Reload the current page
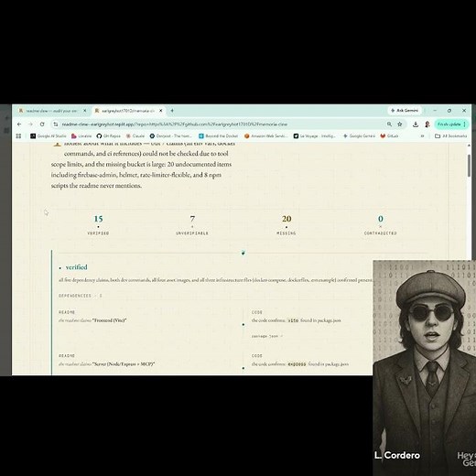Screen dimensions: 476x476 click(42, 124)
